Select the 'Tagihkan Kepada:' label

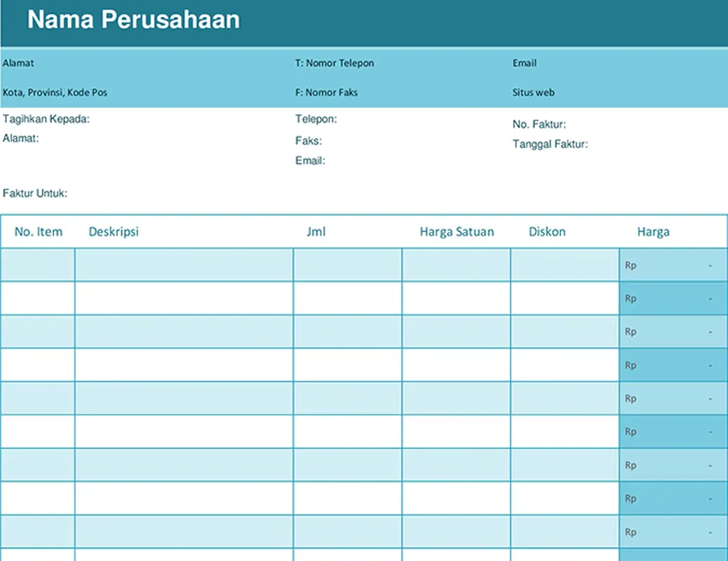click(46, 119)
